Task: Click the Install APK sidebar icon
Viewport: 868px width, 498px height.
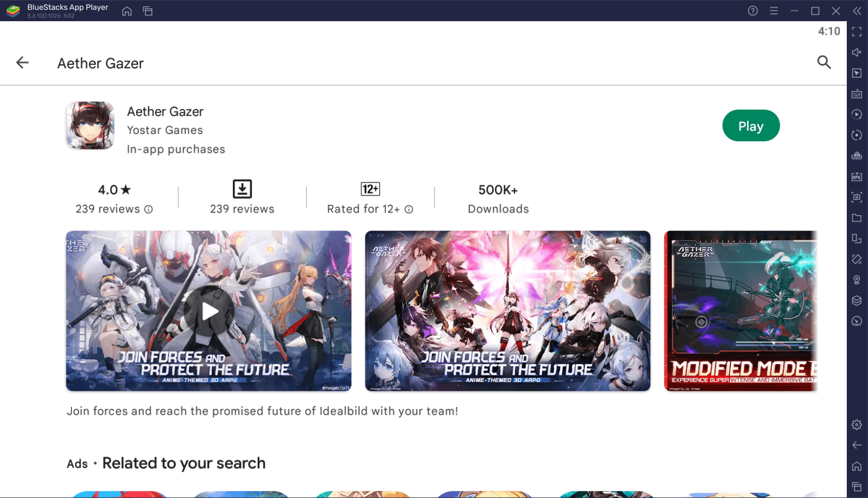Action: (x=857, y=177)
